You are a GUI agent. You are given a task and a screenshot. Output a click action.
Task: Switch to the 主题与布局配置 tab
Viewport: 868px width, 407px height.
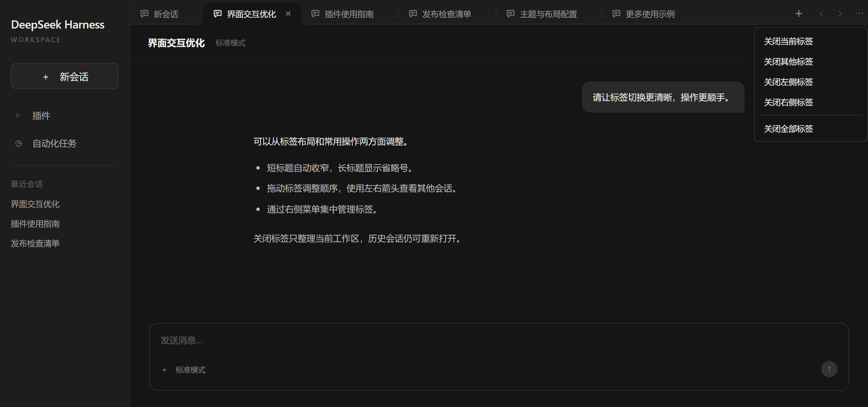coord(548,14)
